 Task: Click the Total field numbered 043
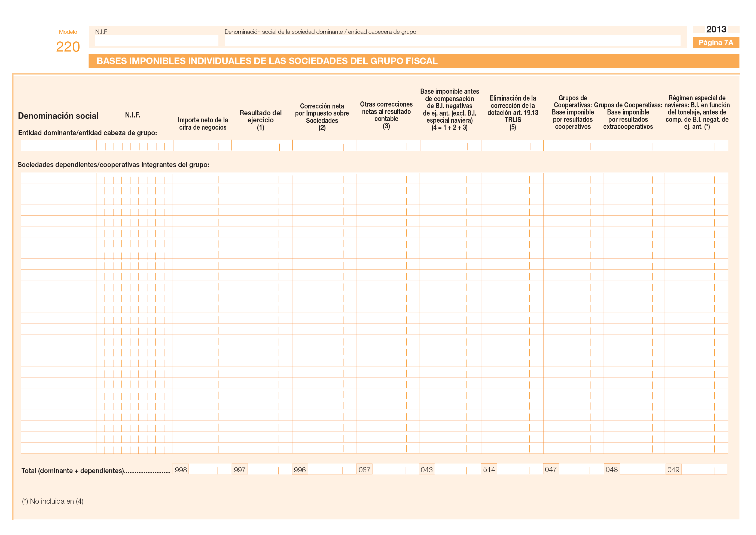[x=449, y=469]
